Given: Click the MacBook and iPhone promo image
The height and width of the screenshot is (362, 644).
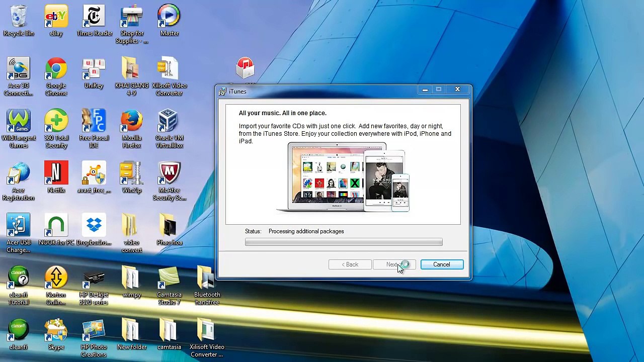Looking at the screenshot, I should pyautogui.click(x=343, y=178).
